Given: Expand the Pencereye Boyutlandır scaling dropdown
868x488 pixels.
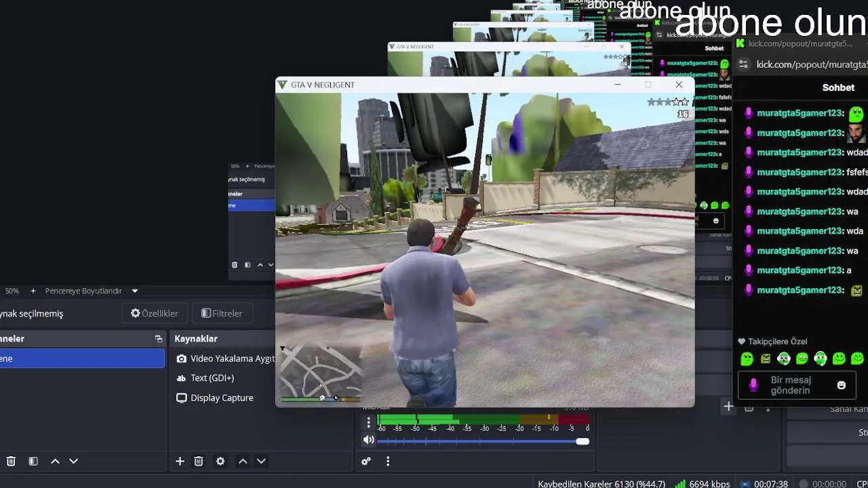Looking at the screenshot, I should pos(134,291).
